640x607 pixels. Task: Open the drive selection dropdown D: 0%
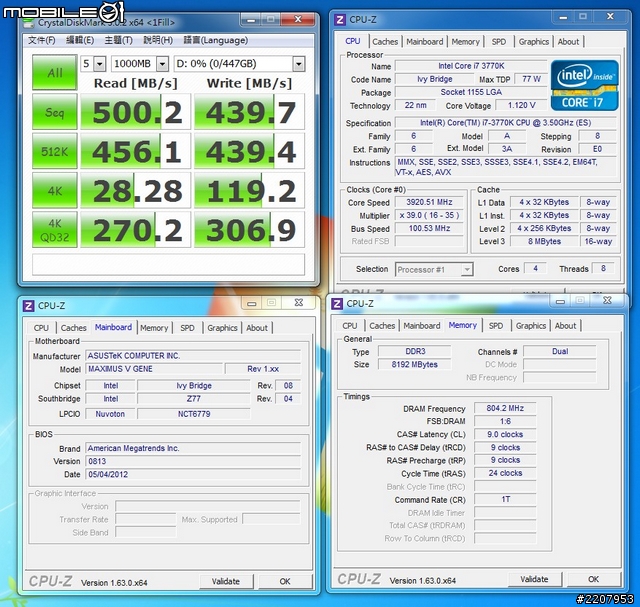tap(239, 64)
